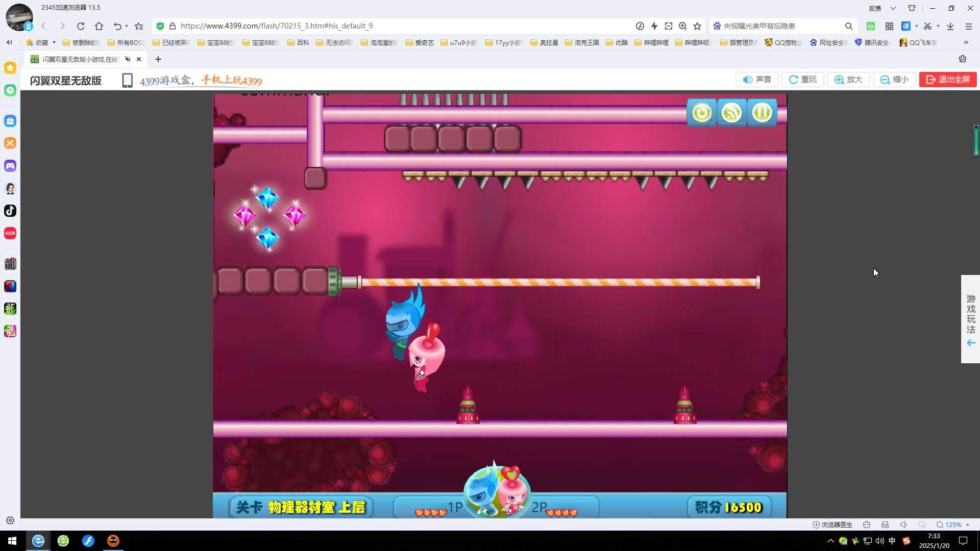The width and height of the screenshot is (980, 551).
Task: Bookmark page with address bar star
Action: point(697,26)
